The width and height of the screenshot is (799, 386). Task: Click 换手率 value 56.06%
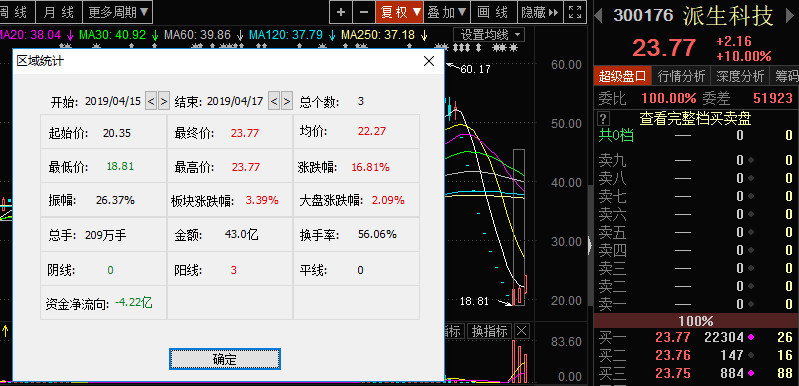click(x=378, y=234)
